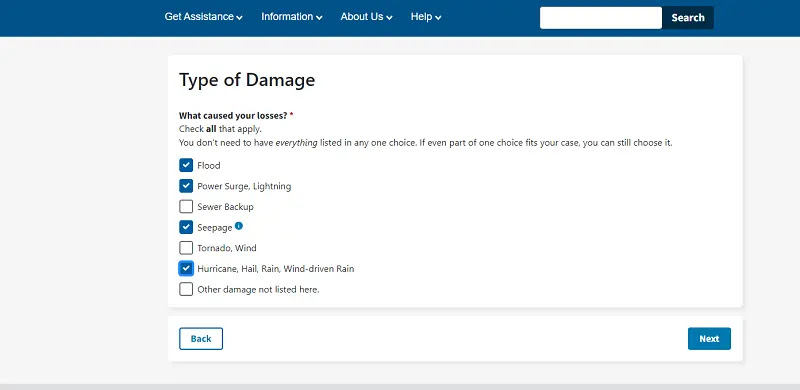Expand the Get Assistance menu
This screenshot has height=390, width=800.
[x=204, y=17]
